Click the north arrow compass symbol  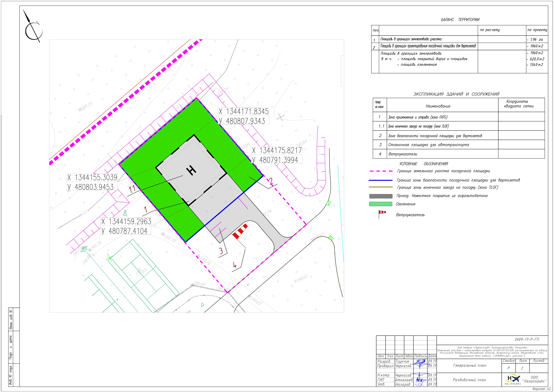34,26
